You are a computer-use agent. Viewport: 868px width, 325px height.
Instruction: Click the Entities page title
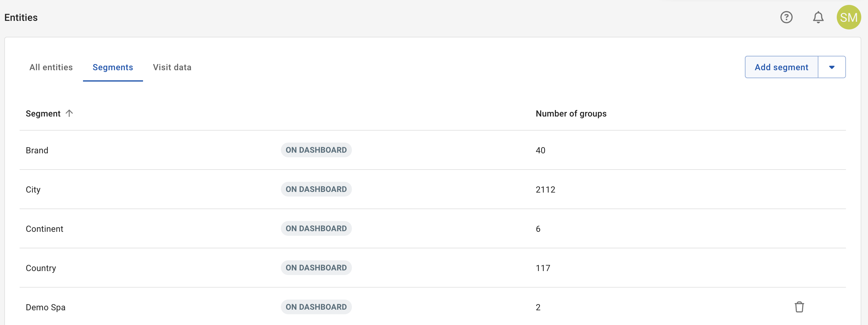click(x=21, y=17)
